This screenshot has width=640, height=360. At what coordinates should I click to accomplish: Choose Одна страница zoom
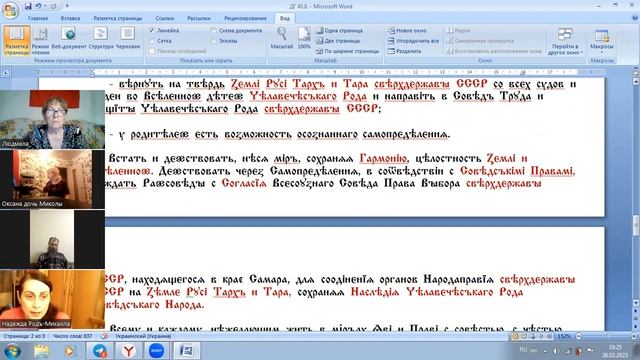340,31
